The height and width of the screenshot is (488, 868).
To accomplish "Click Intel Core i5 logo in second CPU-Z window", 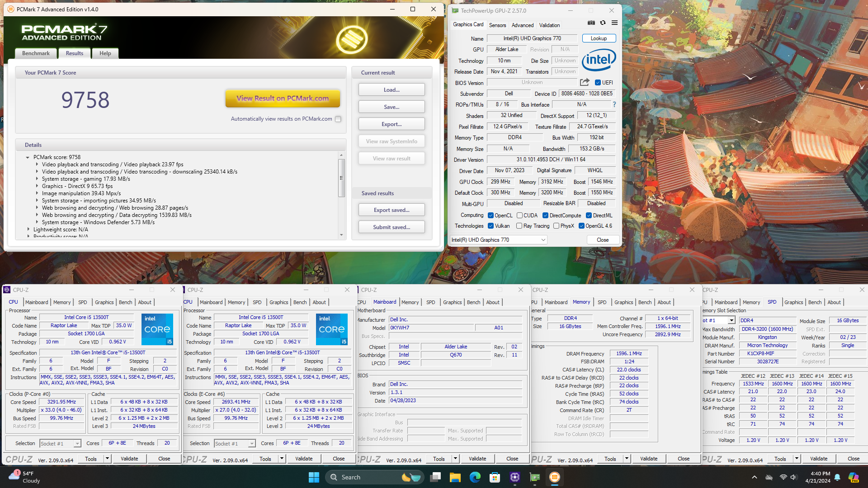I will coord(332,329).
